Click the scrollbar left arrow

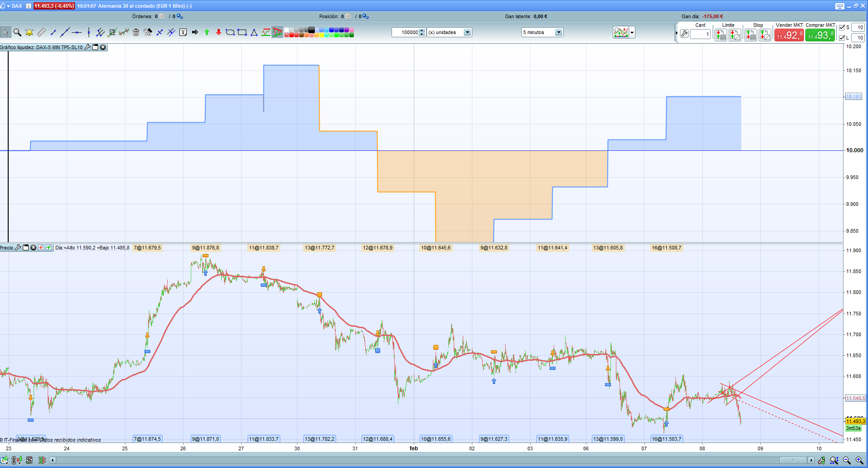53,460
